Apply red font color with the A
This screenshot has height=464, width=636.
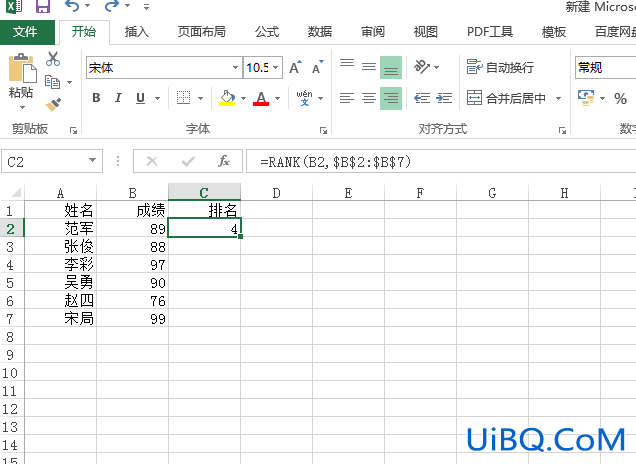(261, 98)
